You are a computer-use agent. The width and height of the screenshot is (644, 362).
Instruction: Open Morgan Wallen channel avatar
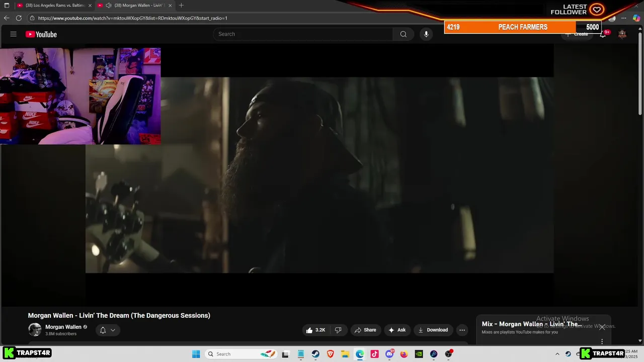pyautogui.click(x=35, y=330)
